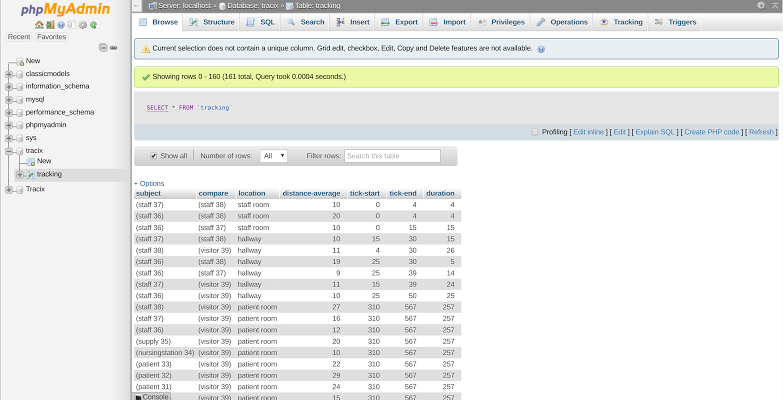Open Number of rows dropdown
The width and height of the screenshot is (783, 400).
[274, 156]
